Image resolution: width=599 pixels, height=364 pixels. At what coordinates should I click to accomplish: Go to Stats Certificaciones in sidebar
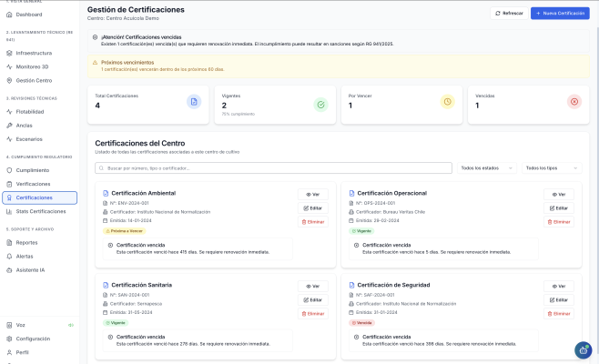(x=41, y=211)
